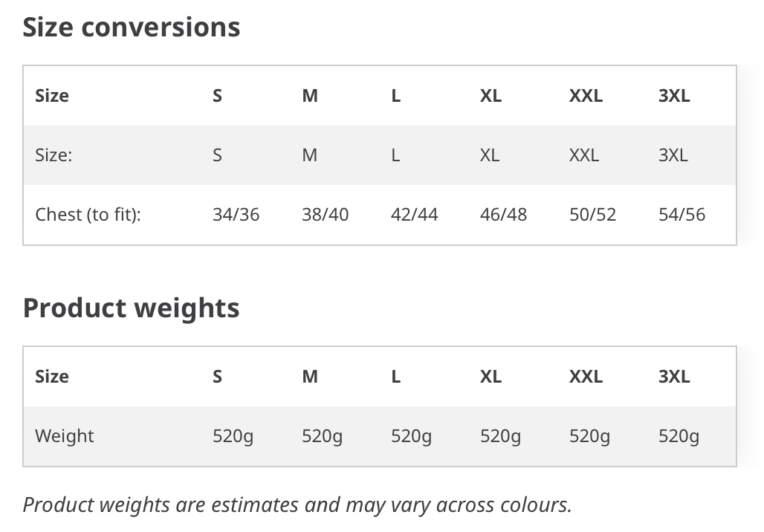Click the Chest (to fit) row label
This screenshot has width=764, height=532.
[88, 215]
